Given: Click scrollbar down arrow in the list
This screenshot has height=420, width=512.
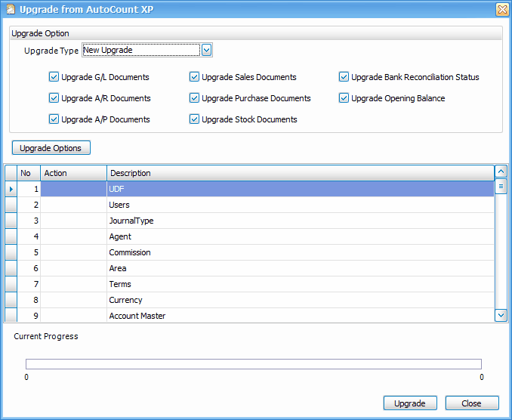Looking at the screenshot, I should click(501, 315).
